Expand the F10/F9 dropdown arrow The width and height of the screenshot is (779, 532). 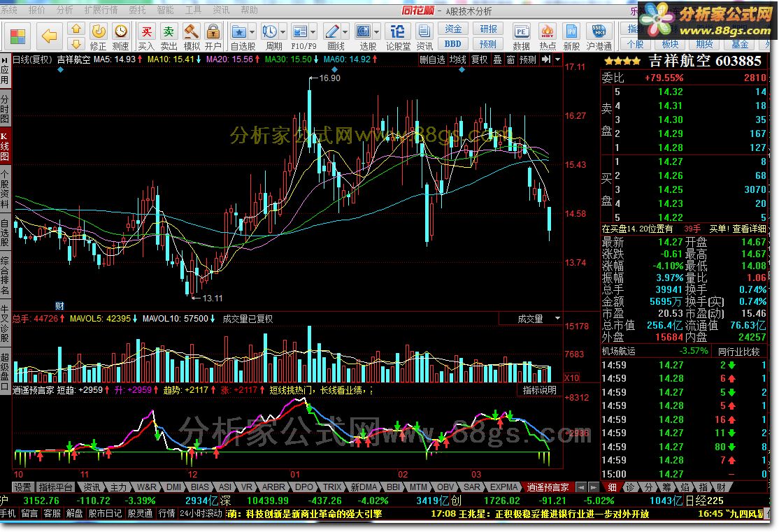[x=313, y=31]
